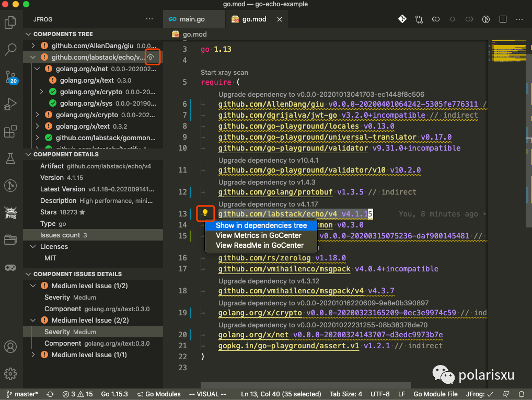Viewport: 532px width, 400px height.
Task: Expand golang.org/x/text 0.3.2 tree node
Action: pyautogui.click(x=37, y=127)
